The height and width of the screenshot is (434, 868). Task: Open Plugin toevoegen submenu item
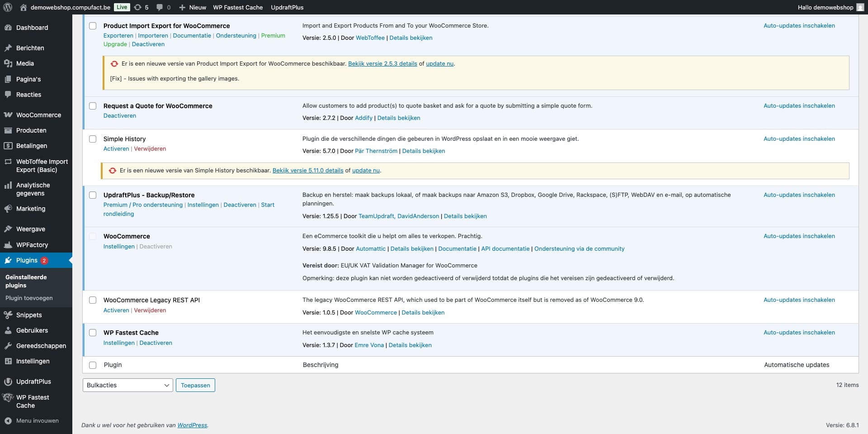(x=29, y=298)
